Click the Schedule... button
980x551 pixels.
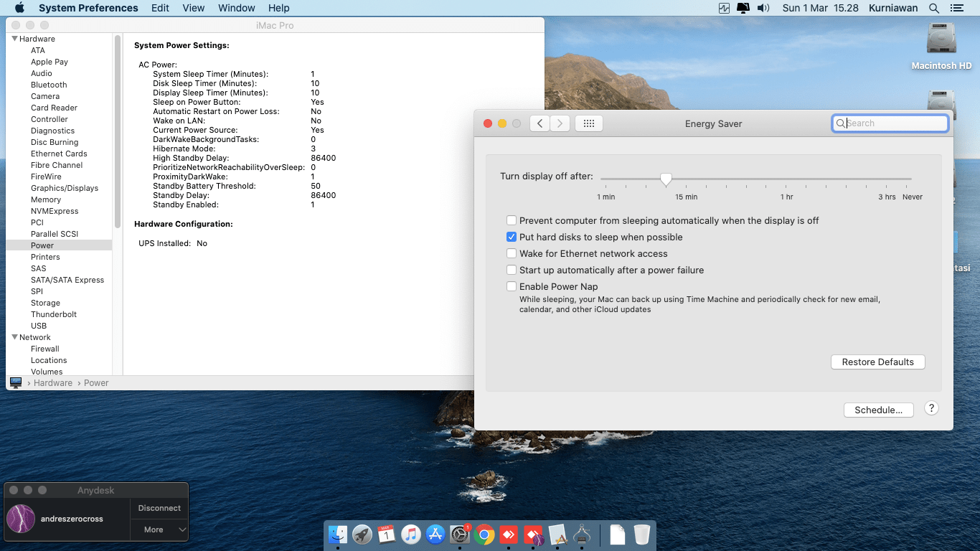coord(878,410)
